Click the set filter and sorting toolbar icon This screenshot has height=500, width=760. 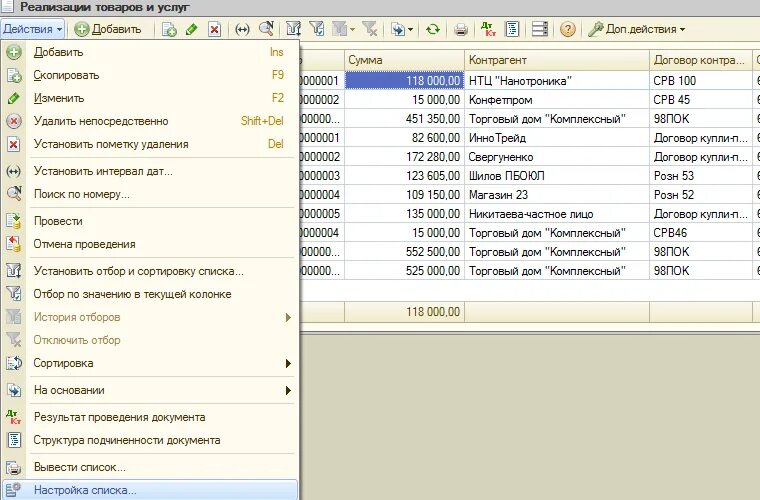click(x=293, y=29)
